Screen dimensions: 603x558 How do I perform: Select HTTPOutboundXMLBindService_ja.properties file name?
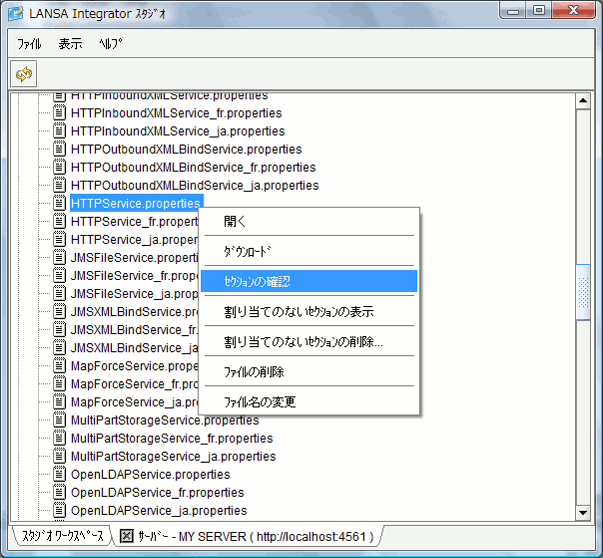coord(195,185)
